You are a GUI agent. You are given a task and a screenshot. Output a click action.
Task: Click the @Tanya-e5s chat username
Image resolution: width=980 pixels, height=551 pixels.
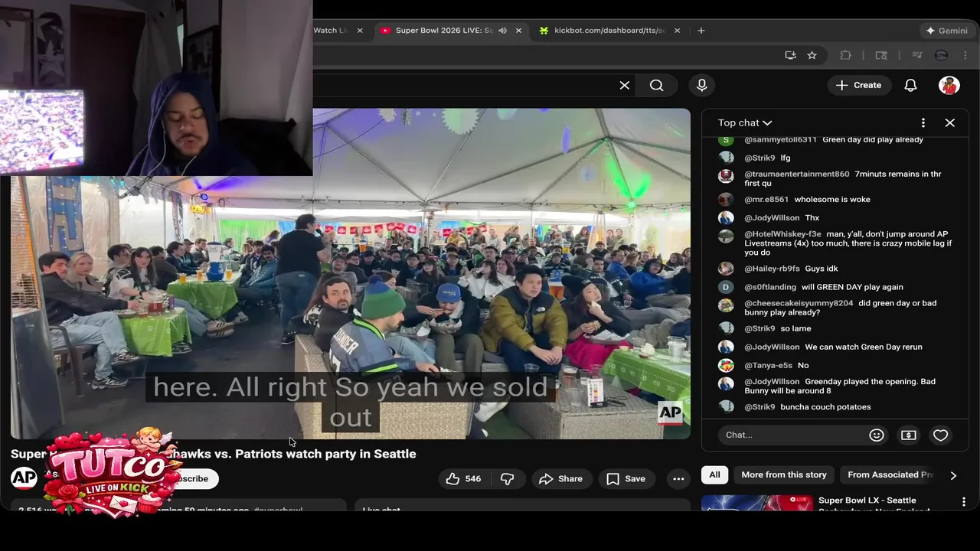(x=768, y=365)
